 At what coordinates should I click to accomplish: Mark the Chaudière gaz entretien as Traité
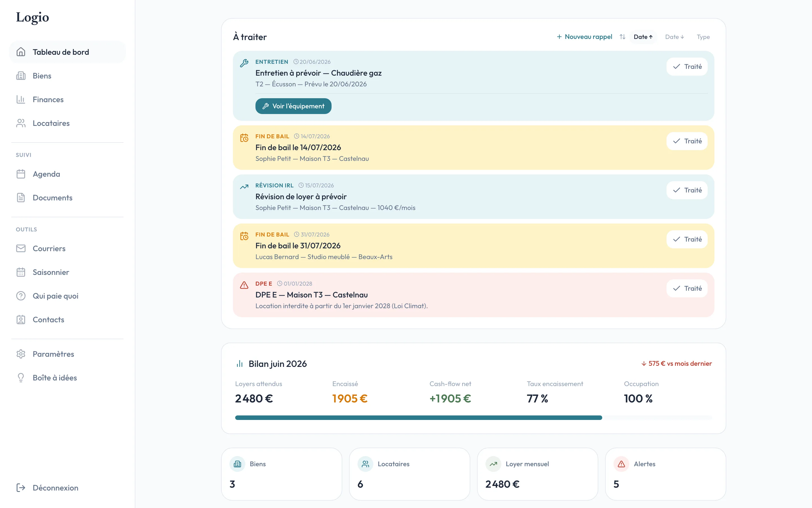pyautogui.click(x=687, y=67)
